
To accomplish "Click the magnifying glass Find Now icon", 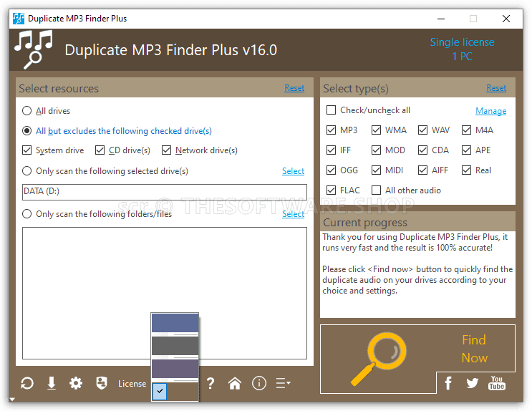I will point(378,359).
